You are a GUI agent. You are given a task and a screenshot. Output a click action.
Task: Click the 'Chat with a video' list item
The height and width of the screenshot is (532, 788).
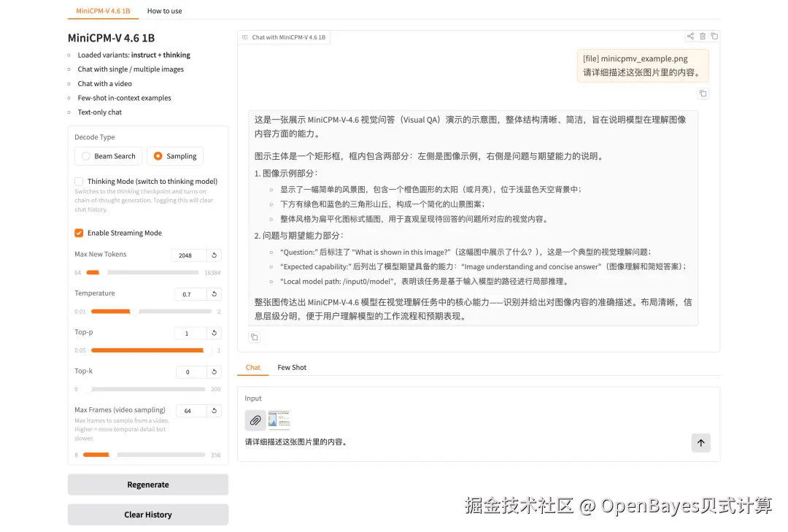pyautogui.click(x=104, y=83)
